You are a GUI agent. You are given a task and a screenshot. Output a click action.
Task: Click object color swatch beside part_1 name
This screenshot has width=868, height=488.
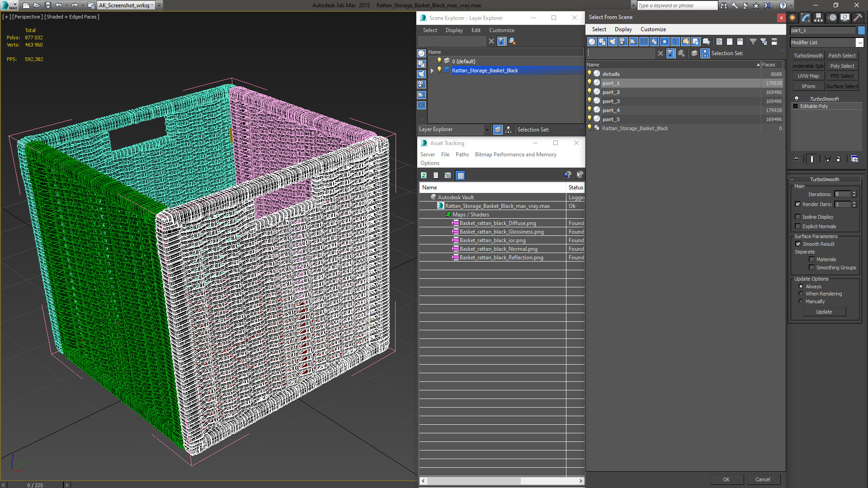pyautogui.click(x=861, y=30)
